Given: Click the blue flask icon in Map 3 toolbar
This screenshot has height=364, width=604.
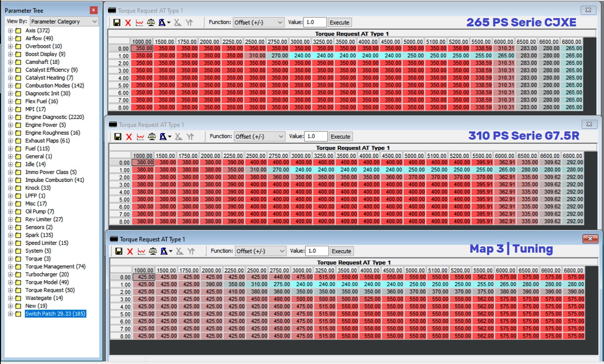Looking at the screenshot, I should coord(163,251).
